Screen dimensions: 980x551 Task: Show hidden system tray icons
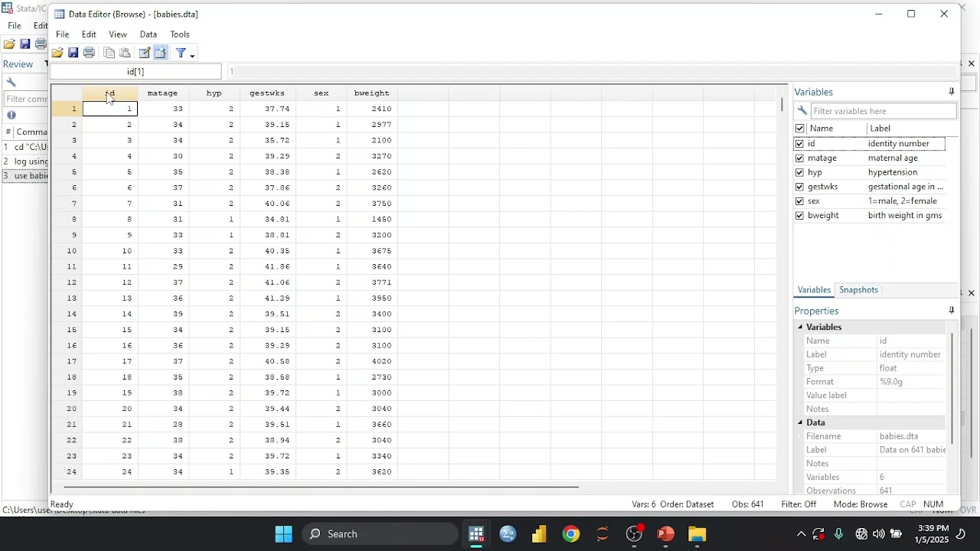801,534
